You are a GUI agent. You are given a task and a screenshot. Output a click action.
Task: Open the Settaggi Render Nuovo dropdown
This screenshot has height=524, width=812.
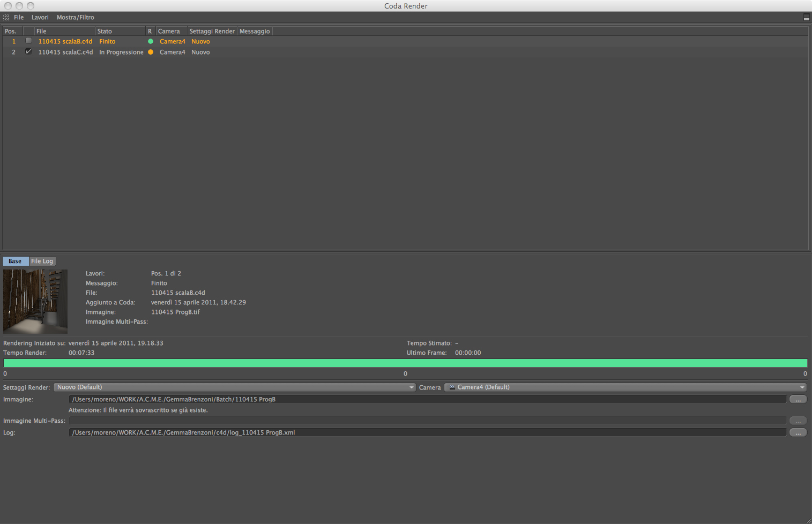(x=235, y=387)
